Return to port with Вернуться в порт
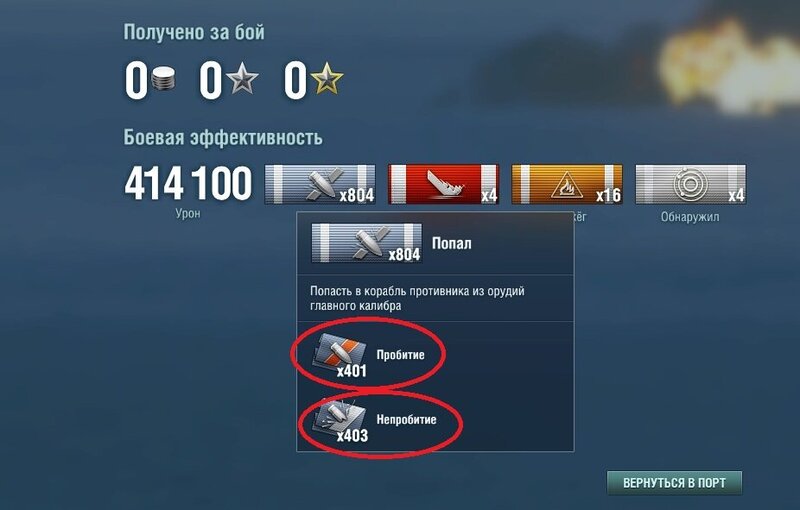 point(674,482)
